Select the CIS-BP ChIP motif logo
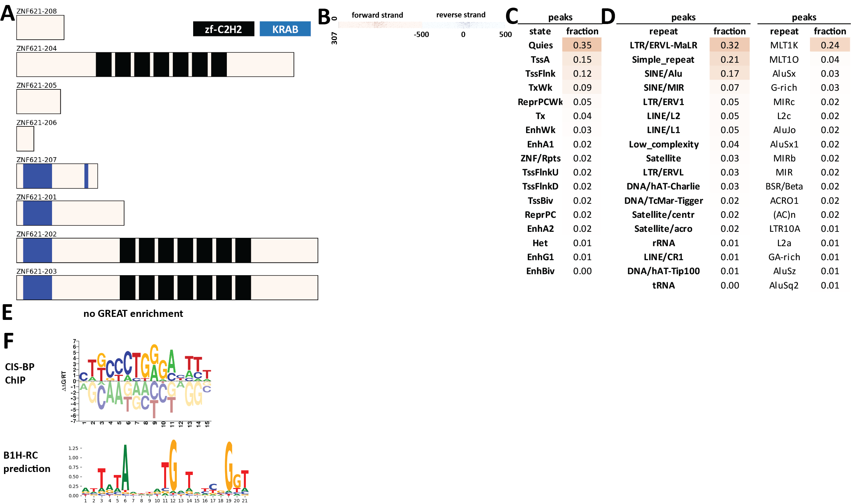 [136, 383]
